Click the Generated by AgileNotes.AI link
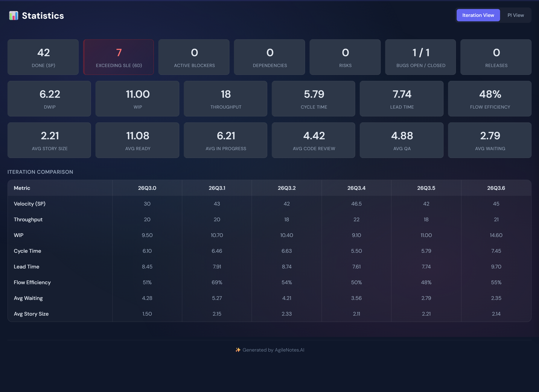539x392 pixels. tap(273, 350)
